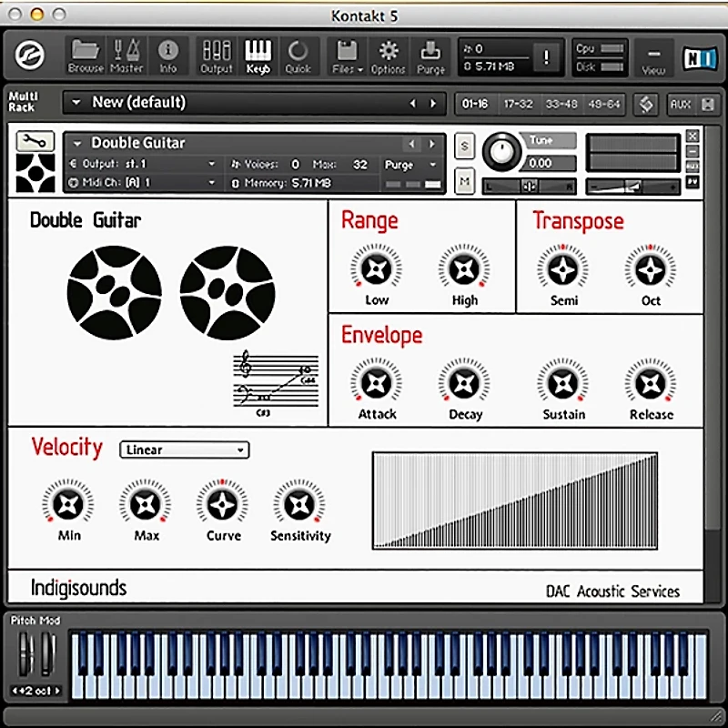
Task: Click the Purge button in the instrument header
Action: (402, 166)
